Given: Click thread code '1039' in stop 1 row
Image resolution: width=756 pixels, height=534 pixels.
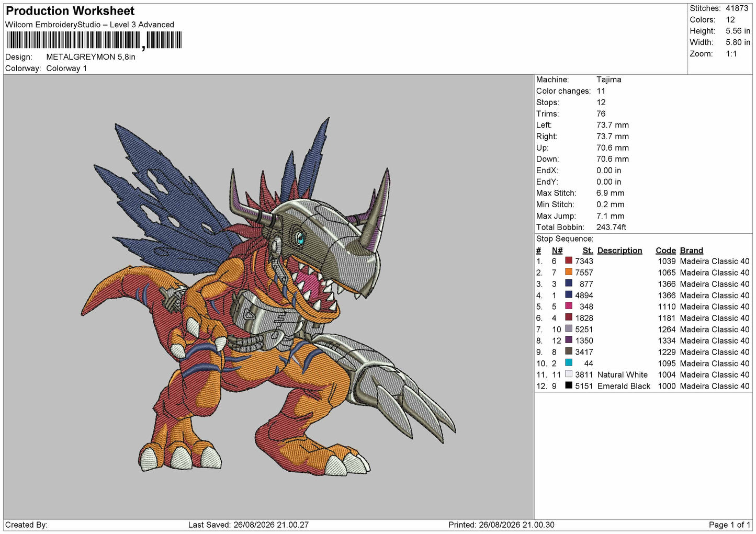Looking at the screenshot, I should (x=667, y=262).
